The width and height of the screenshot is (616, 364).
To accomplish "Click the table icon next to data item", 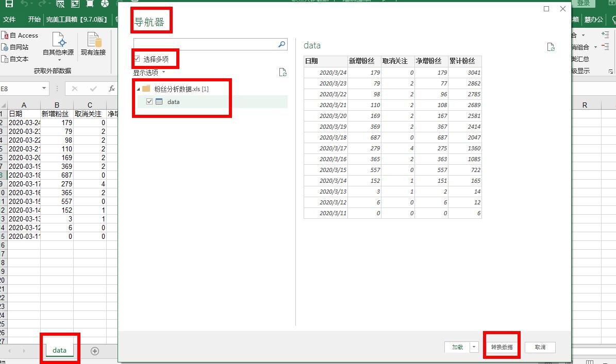I will point(159,101).
